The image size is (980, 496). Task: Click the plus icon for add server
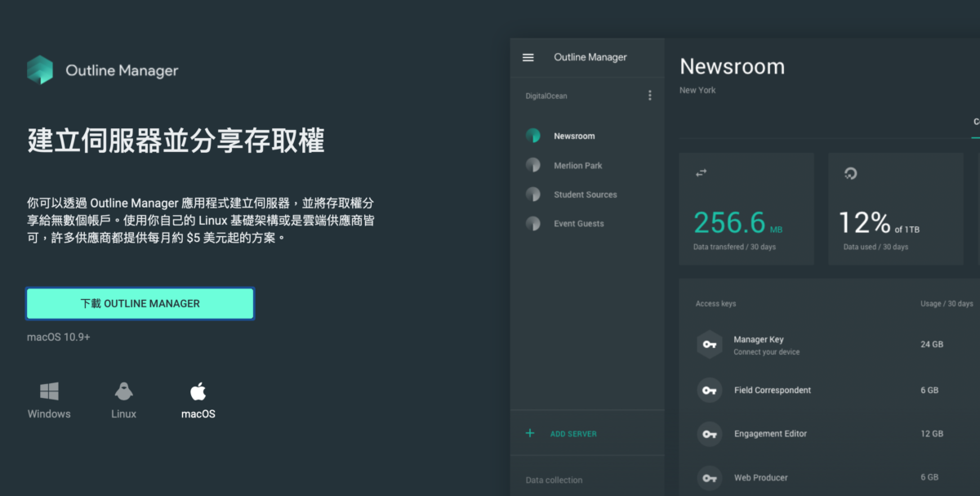530,433
